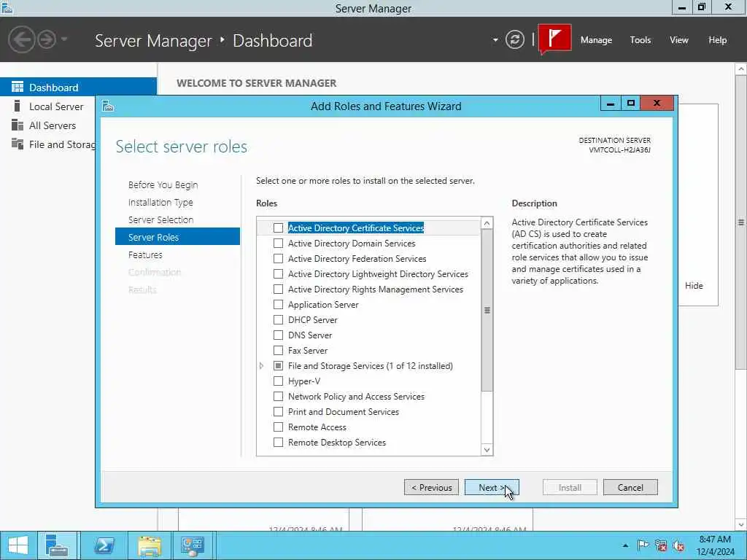747x560 pixels.
Task: Click the Server Manager forward arrow
Action: [x=47, y=39]
